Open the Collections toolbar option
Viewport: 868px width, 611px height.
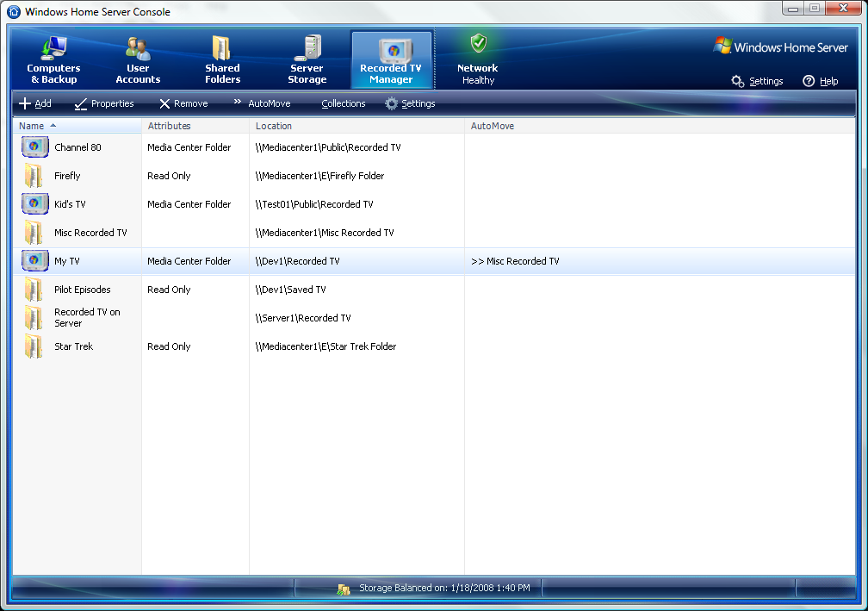click(x=344, y=103)
